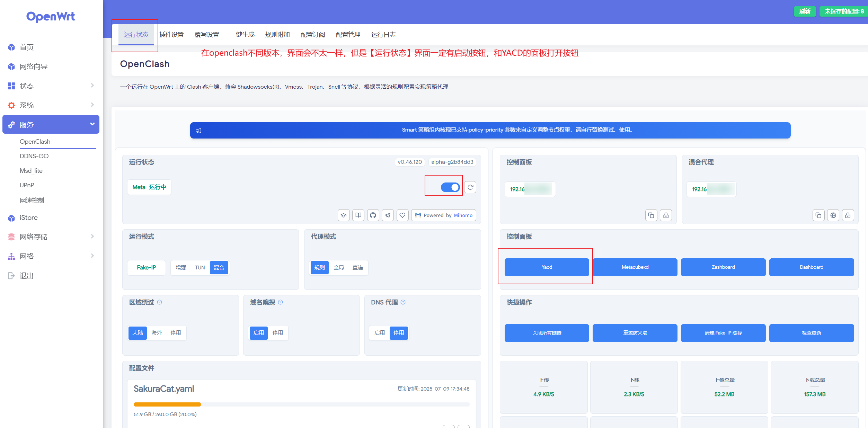Open UPnP in the sidebar
Viewport: 868px width, 428px height.
pyautogui.click(x=27, y=185)
